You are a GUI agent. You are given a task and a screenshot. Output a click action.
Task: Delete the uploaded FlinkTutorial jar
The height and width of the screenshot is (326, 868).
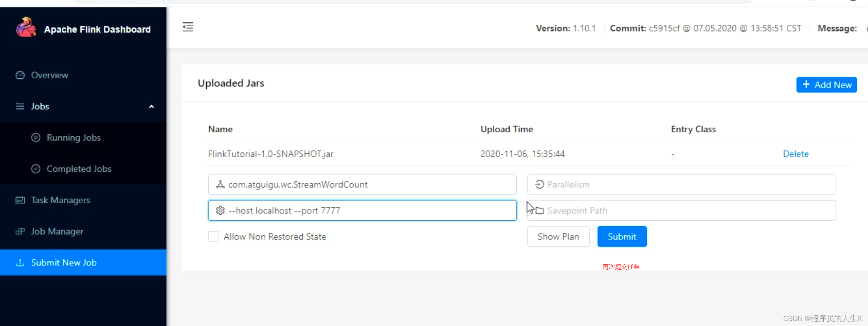(796, 154)
